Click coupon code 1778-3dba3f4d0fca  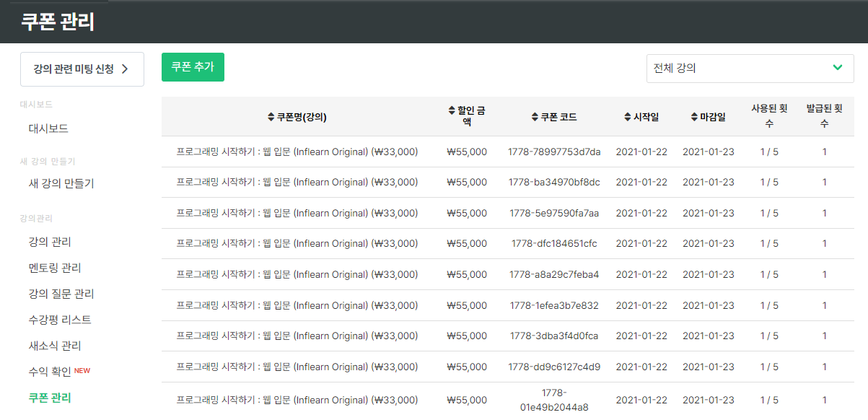click(x=554, y=336)
